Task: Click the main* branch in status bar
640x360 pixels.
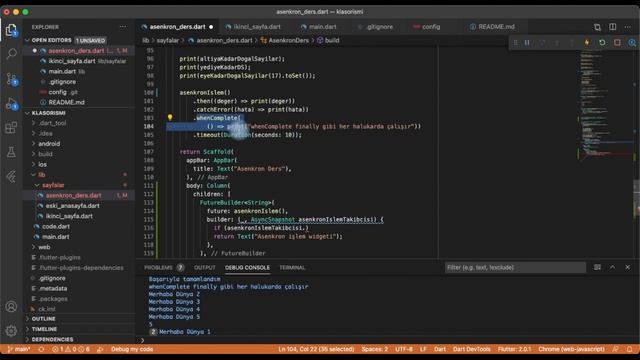Action: pyautogui.click(x=19, y=349)
